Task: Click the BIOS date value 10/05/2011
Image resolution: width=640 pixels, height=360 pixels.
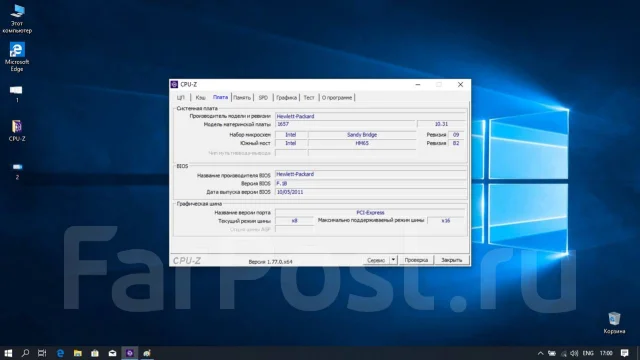Action: (370, 192)
